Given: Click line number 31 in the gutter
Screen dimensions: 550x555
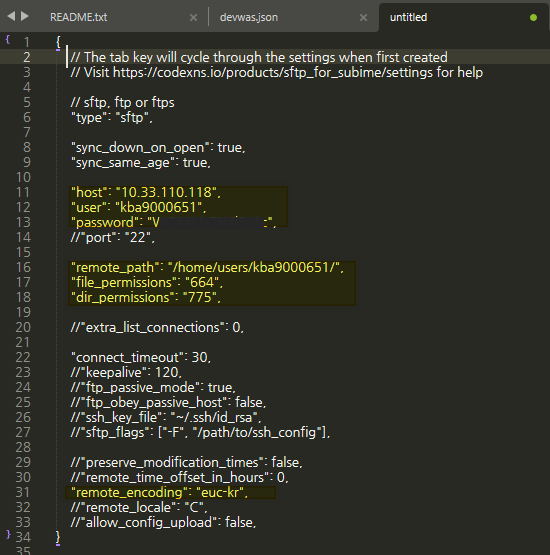Looking at the screenshot, I should [23, 492].
